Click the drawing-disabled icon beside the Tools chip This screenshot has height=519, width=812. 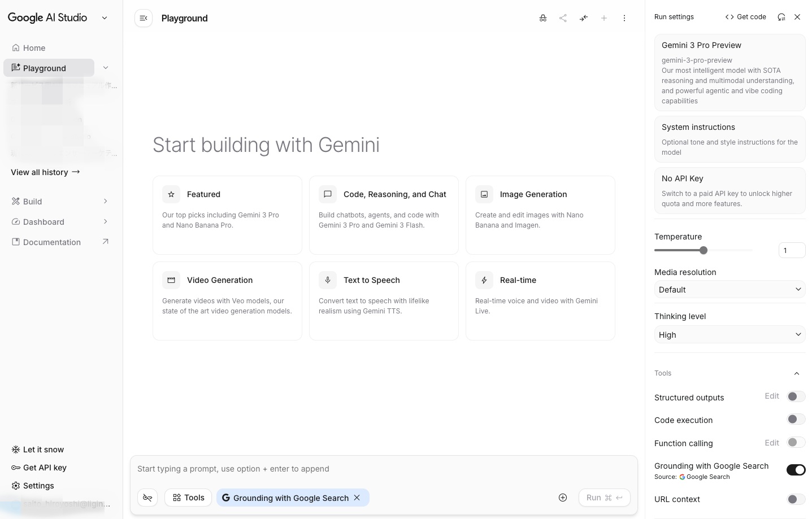pyautogui.click(x=147, y=498)
